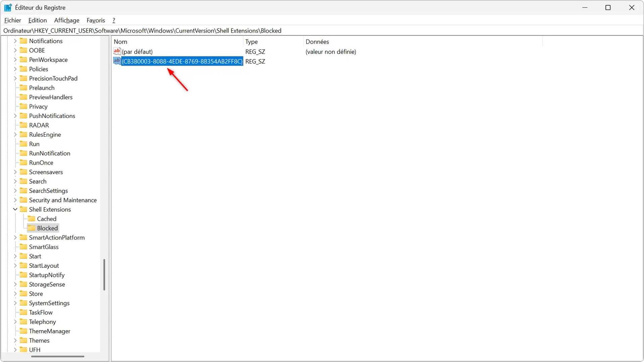The image size is (644, 362).
Task: Open the Fichier menu
Action: click(12, 20)
